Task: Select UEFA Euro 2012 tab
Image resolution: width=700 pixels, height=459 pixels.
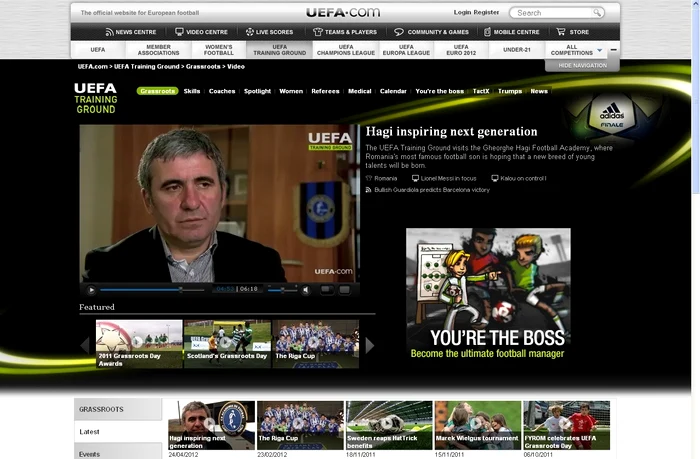Action: click(x=461, y=50)
